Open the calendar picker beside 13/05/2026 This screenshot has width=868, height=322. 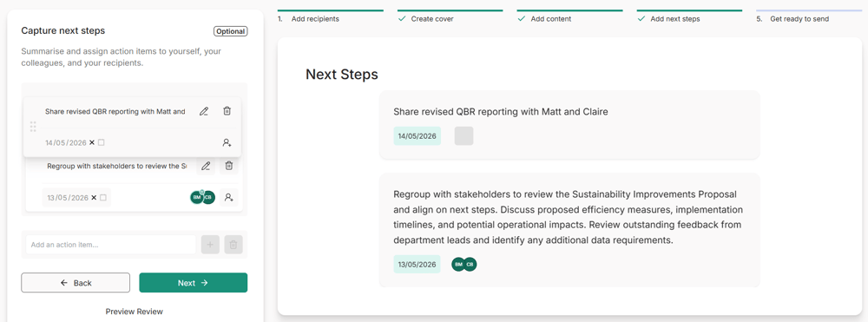103,198
